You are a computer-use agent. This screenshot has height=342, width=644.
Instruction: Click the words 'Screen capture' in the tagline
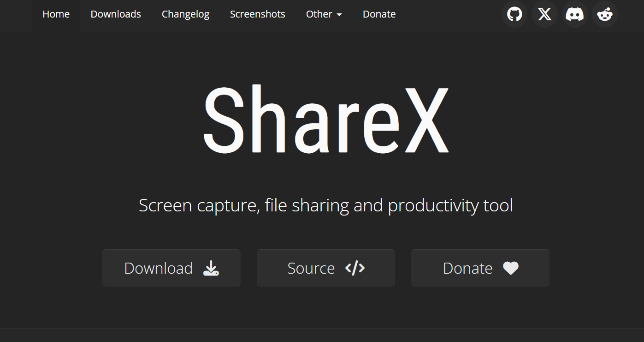pyautogui.click(x=197, y=205)
